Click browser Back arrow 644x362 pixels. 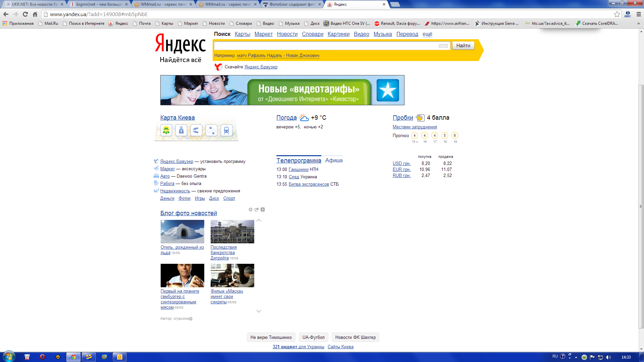6,14
